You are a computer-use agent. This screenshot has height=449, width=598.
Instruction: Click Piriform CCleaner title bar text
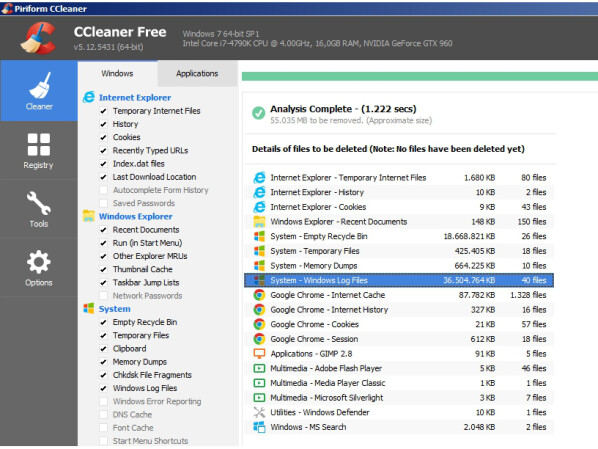point(50,9)
